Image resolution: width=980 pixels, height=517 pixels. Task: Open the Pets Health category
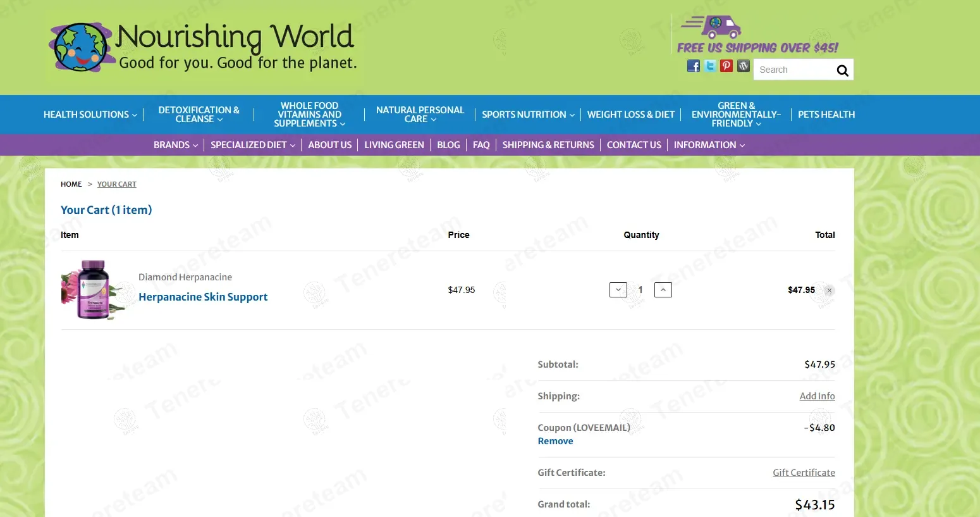(826, 115)
